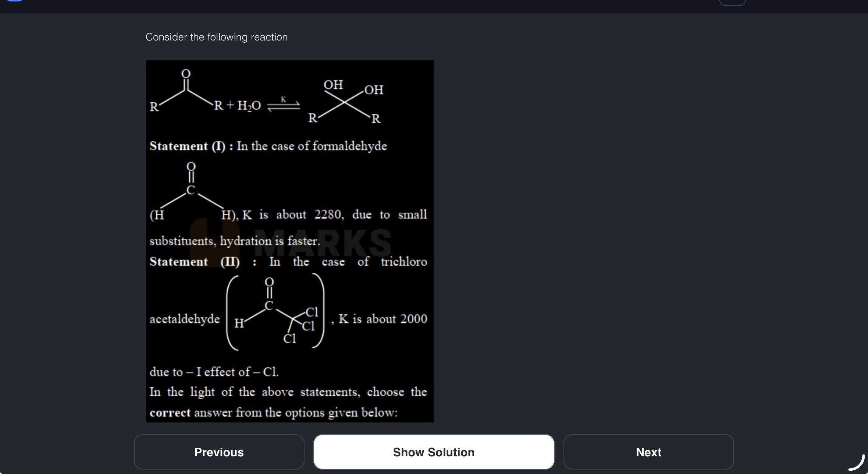Click the 'Statement (II)' bold label

[x=195, y=262]
